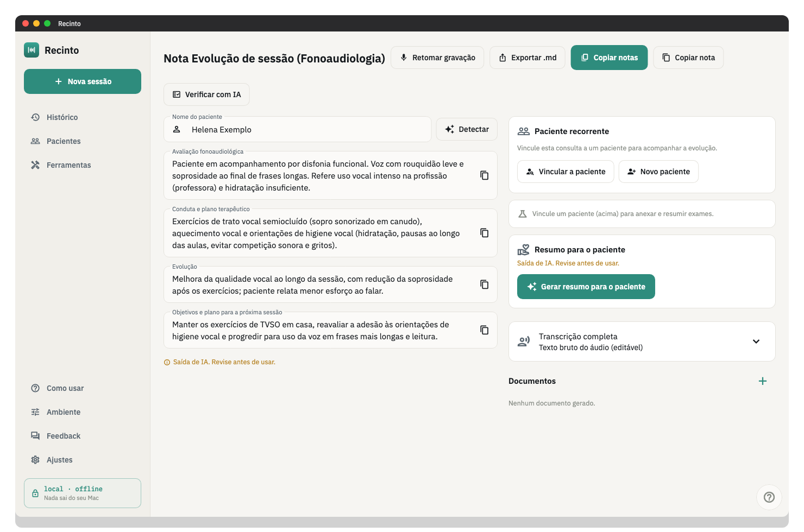Open the Como usar help page
804x532 pixels.
pyautogui.click(x=83, y=388)
